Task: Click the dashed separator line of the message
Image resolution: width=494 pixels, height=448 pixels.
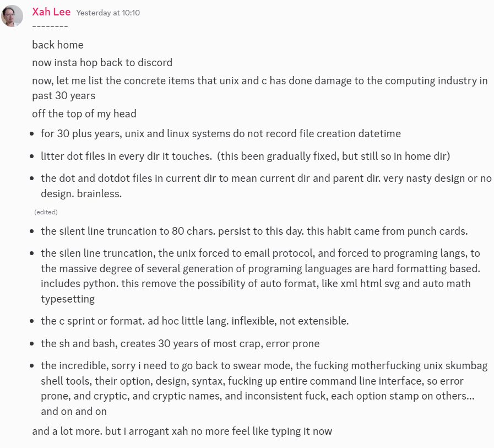Action: (50, 27)
